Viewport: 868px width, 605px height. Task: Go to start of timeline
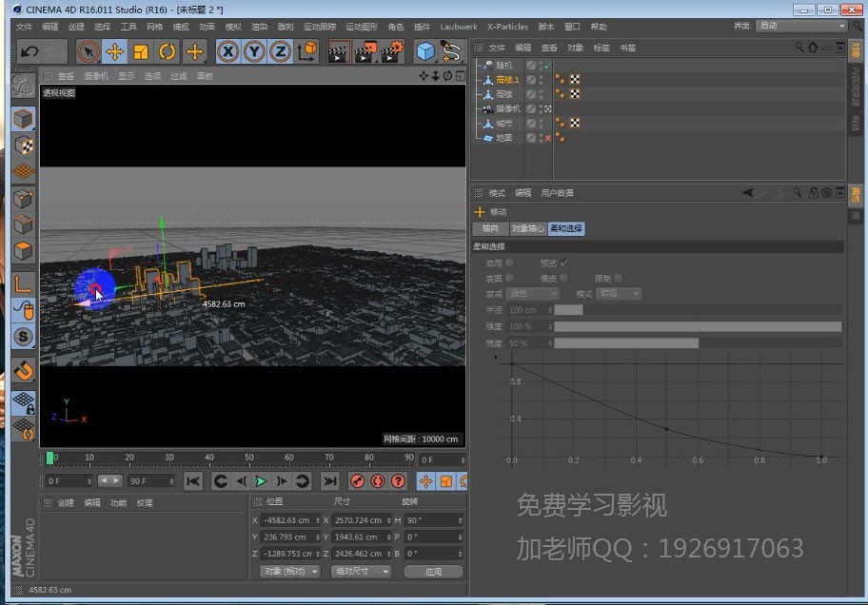coord(192,481)
